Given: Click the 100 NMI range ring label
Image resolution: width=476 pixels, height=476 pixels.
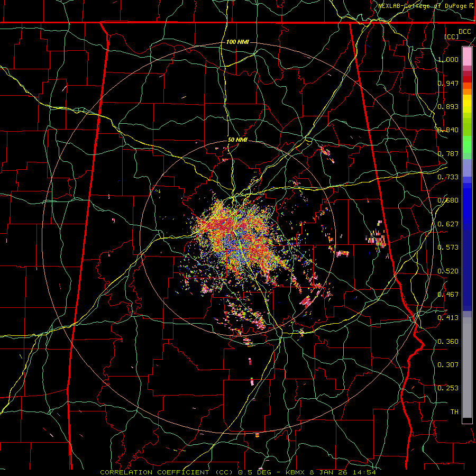Looking at the screenshot, I should (x=237, y=42).
